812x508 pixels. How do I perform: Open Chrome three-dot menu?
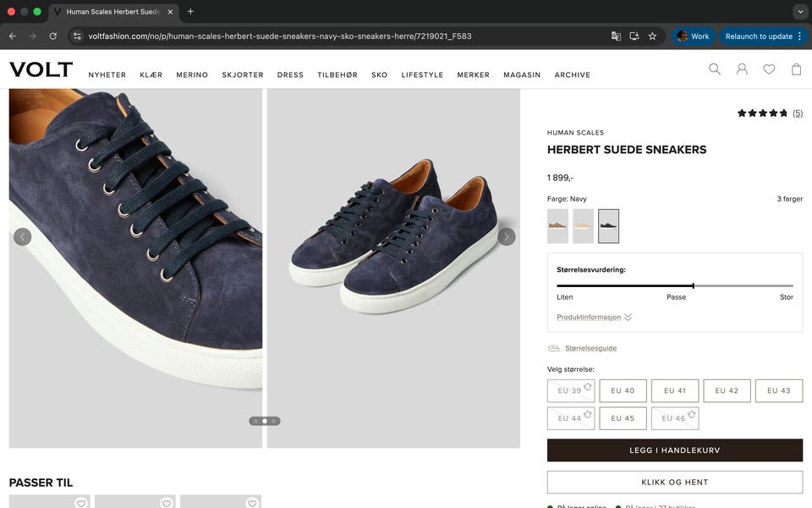pos(800,36)
